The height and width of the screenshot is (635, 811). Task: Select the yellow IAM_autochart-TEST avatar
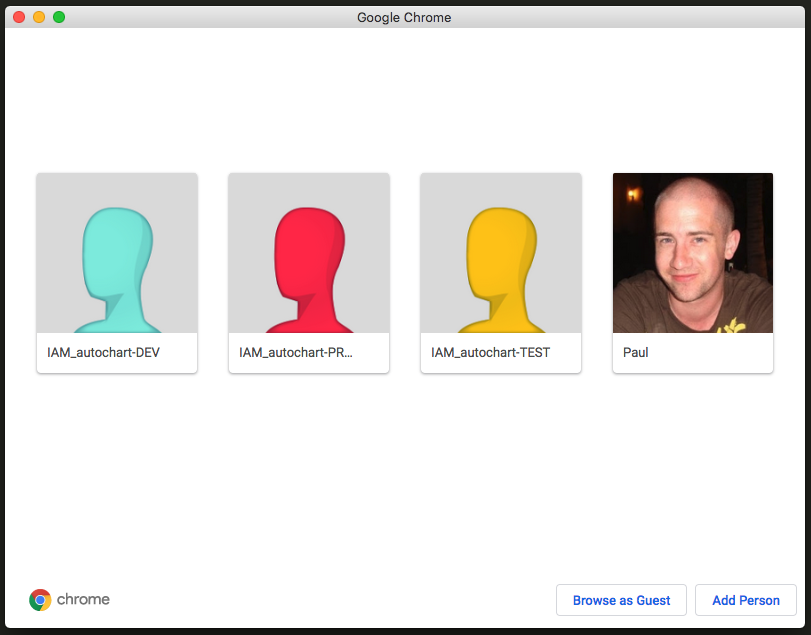pyautogui.click(x=501, y=253)
